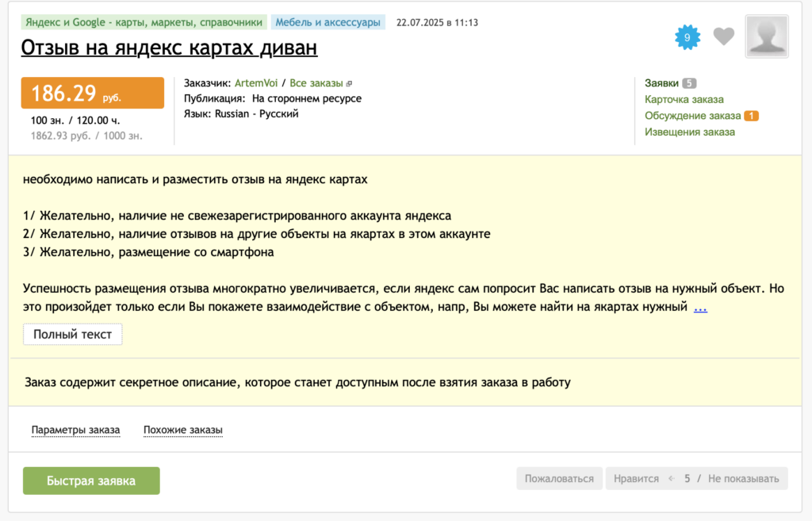Submit a Быстрая заявка
The height and width of the screenshot is (521, 812).
[x=91, y=481]
